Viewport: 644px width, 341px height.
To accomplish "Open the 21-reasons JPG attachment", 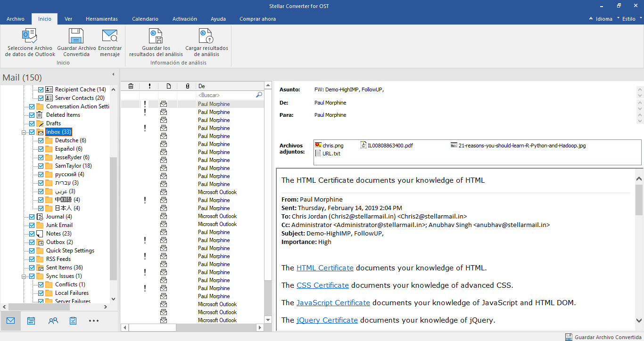I will (x=518, y=146).
